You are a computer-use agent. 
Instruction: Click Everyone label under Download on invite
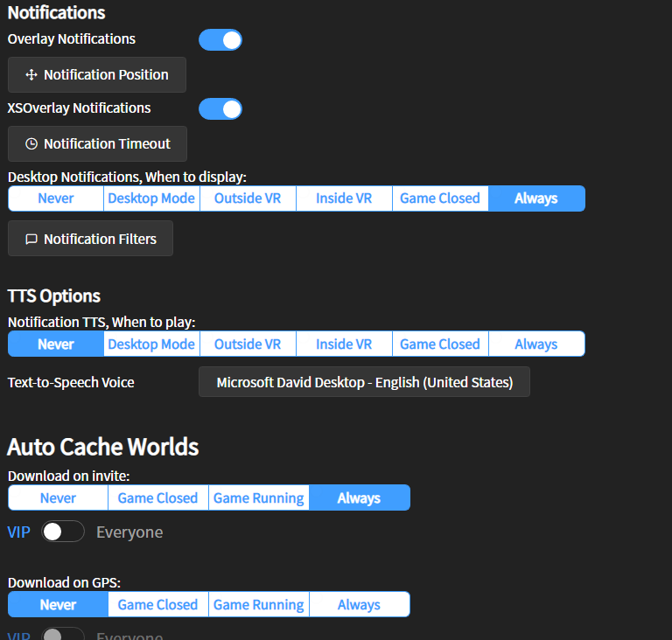point(129,532)
